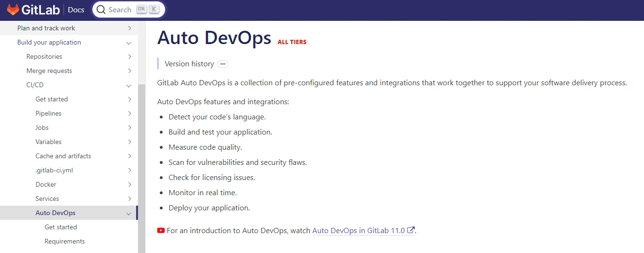Viewport: 644px width, 253px height.
Task: Open Get started under Auto DevOps
Action: point(61,227)
